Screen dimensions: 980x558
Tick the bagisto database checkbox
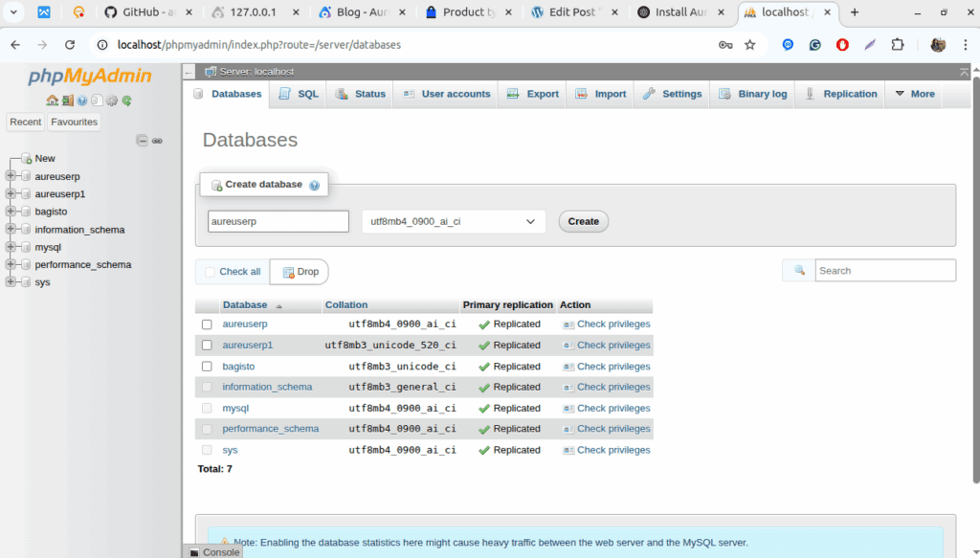[207, 367]
